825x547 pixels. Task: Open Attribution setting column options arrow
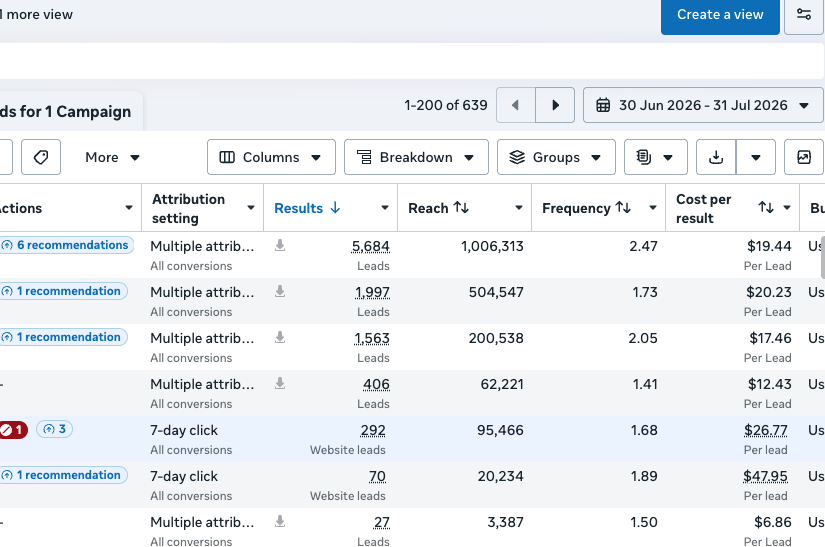251,208
